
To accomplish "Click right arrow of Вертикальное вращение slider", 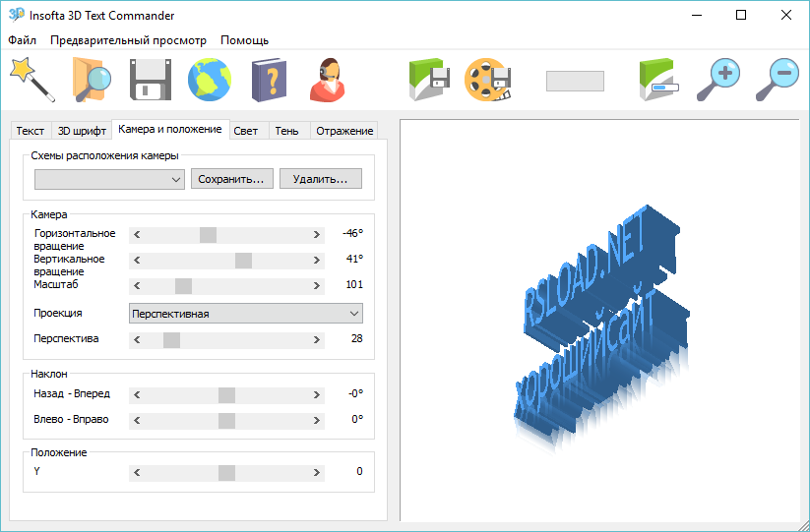I will coord(317,260).
